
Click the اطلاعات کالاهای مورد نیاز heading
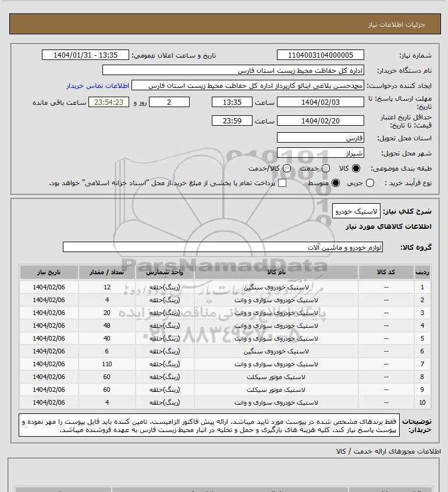pos(389,226)
